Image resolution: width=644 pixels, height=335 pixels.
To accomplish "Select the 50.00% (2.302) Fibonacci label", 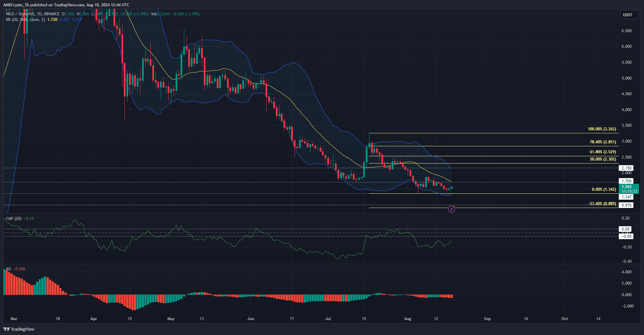I will (x=603, y=159).
